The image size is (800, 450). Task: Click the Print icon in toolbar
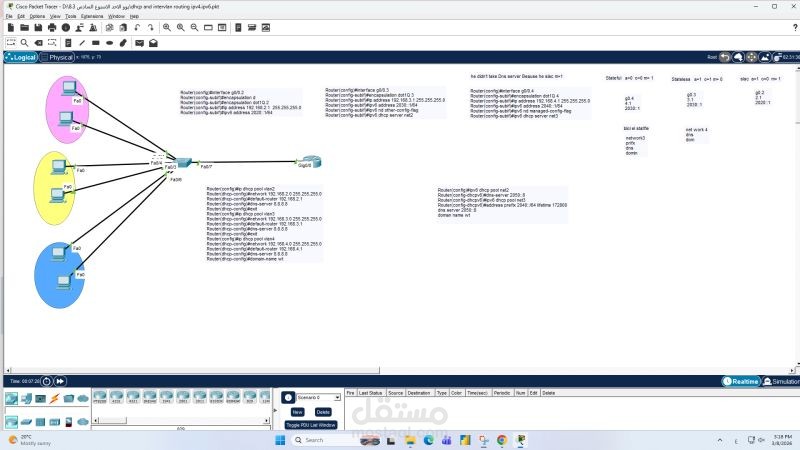pyautogui.click(x=52, y=28)
